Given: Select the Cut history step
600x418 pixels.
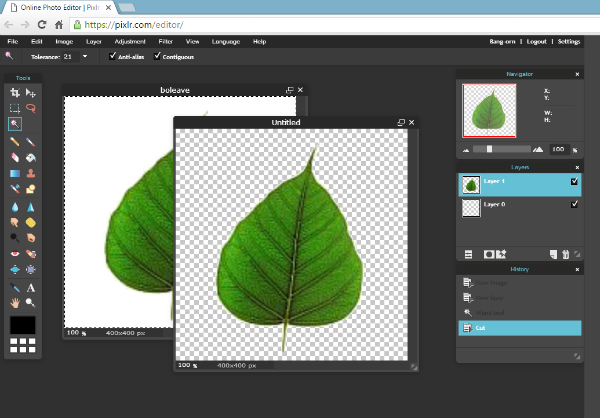Looking at the screenshot, I should click(520, 328).
